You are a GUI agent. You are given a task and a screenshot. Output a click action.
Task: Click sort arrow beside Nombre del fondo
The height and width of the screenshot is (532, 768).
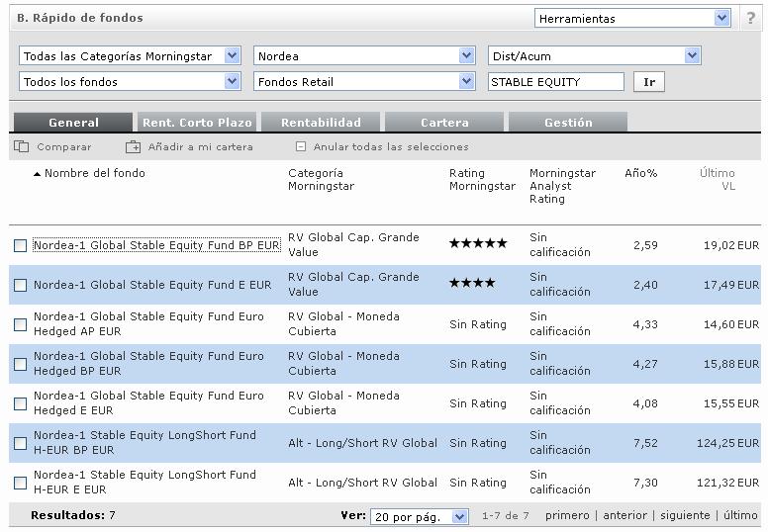pos(38,174)
